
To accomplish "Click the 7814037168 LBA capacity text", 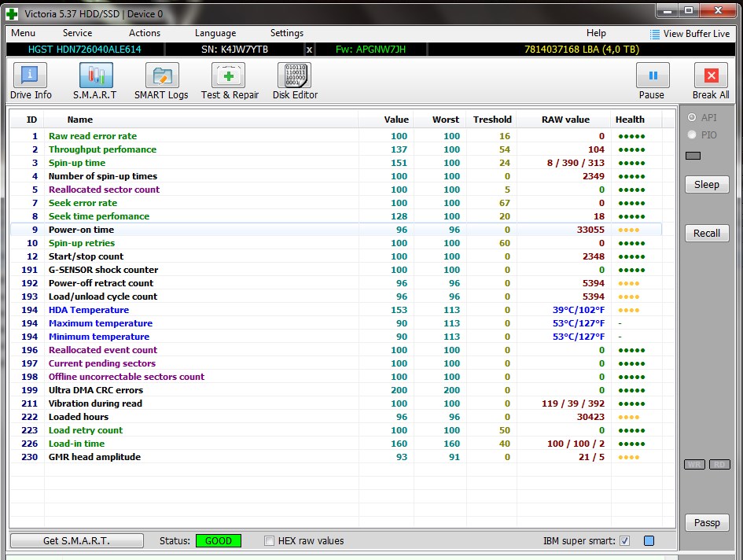I will (x=581, y=50).
